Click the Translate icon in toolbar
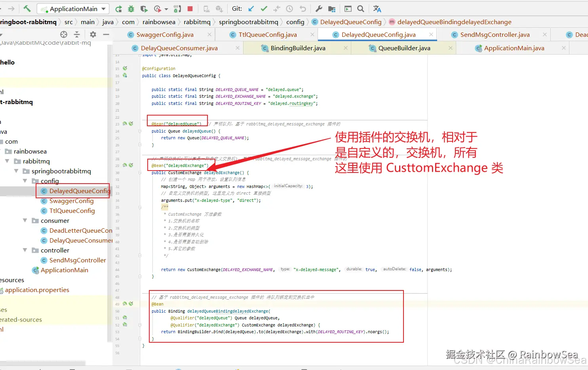 (x=377, y=9)
